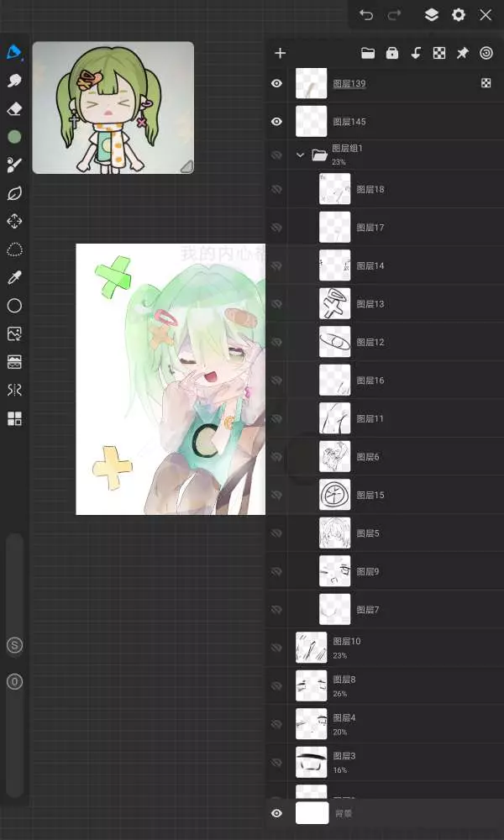This screenshot has width=504, height=840.
Task: Show layer 图层10
Action: [276, 647]
